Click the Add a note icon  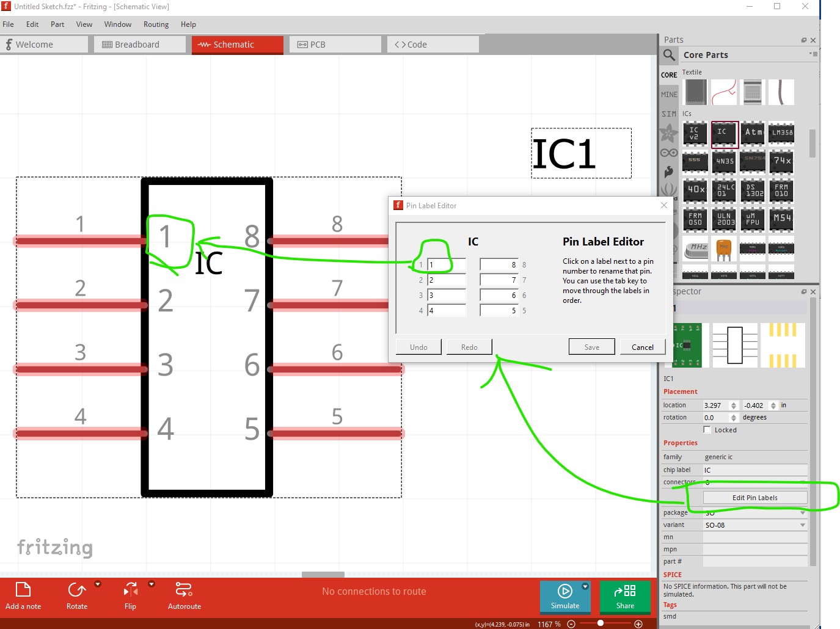coord(23,589)
